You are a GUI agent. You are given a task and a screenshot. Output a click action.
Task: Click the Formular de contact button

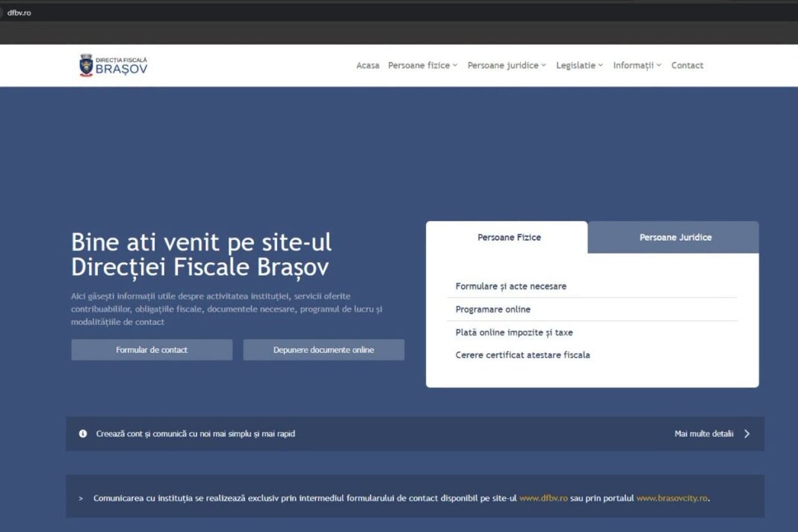tap(152, 350)
